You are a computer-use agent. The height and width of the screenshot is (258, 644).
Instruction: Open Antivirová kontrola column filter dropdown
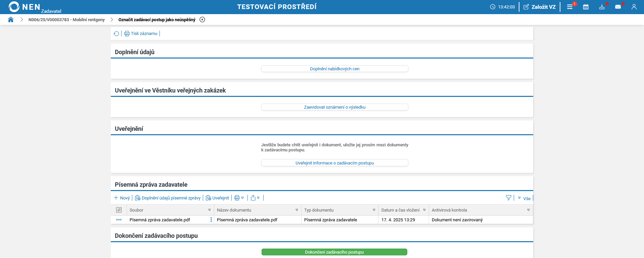pyautogui.click(x=528, y=210)
